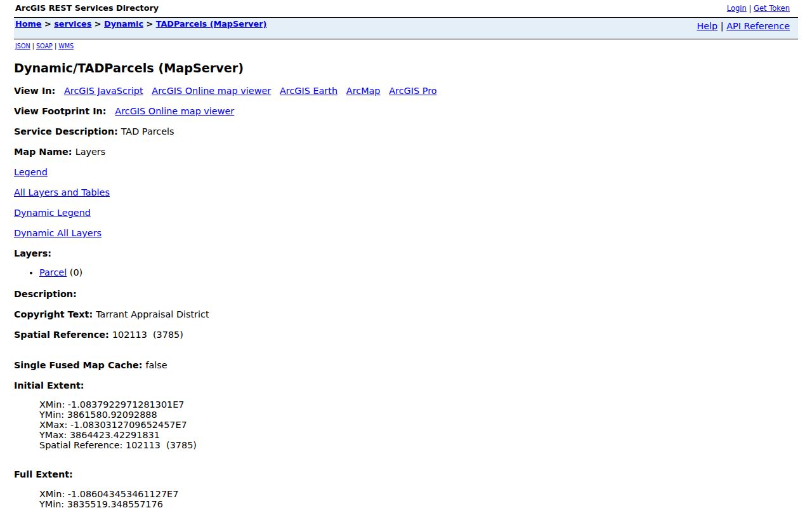Select Spatial Reference 102113 (3785) line below Copyright
The height and width of the screenshot is (508, 812).
pyautogui.click(x=98, y=335)
